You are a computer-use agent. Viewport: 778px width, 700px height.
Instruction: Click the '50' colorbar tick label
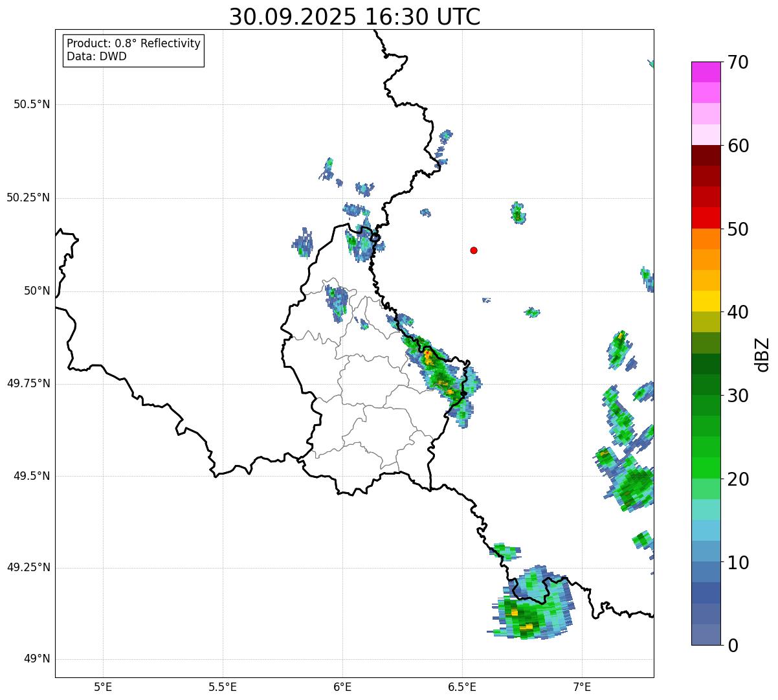point(737,229)
